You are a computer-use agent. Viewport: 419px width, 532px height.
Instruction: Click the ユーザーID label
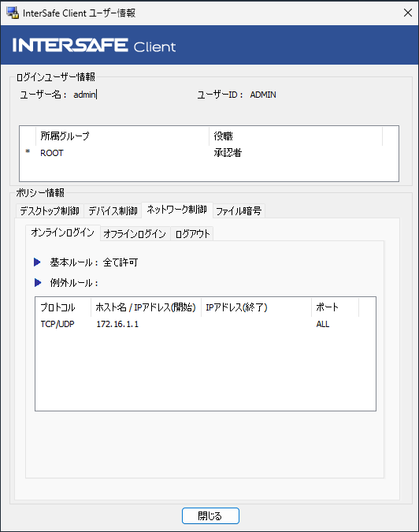point(220,95)
